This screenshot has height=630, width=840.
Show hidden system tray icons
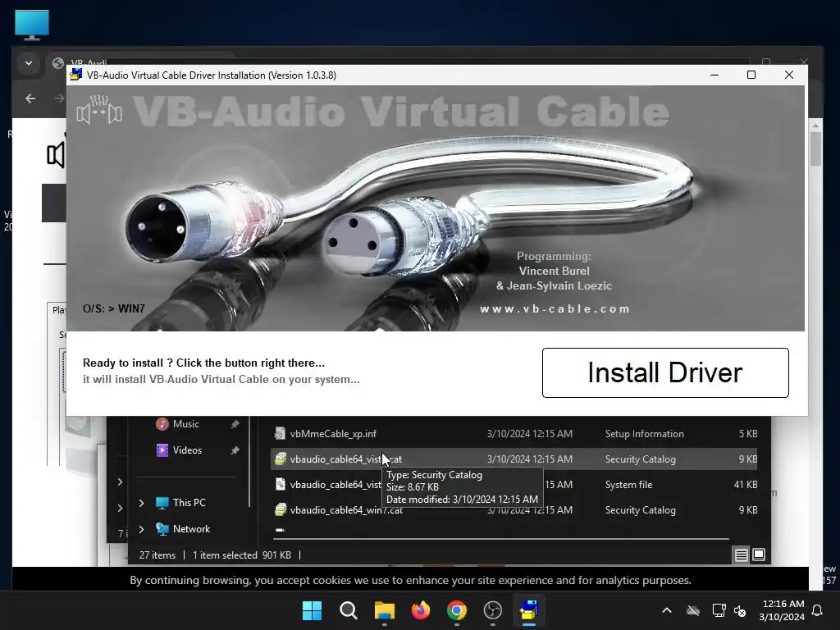tap(667, 610)
